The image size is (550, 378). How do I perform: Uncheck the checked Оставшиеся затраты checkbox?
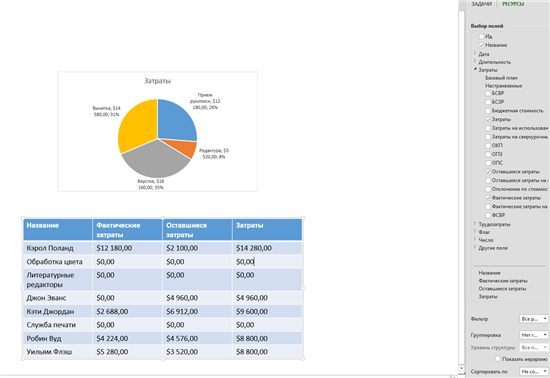[x=488, y=172]
